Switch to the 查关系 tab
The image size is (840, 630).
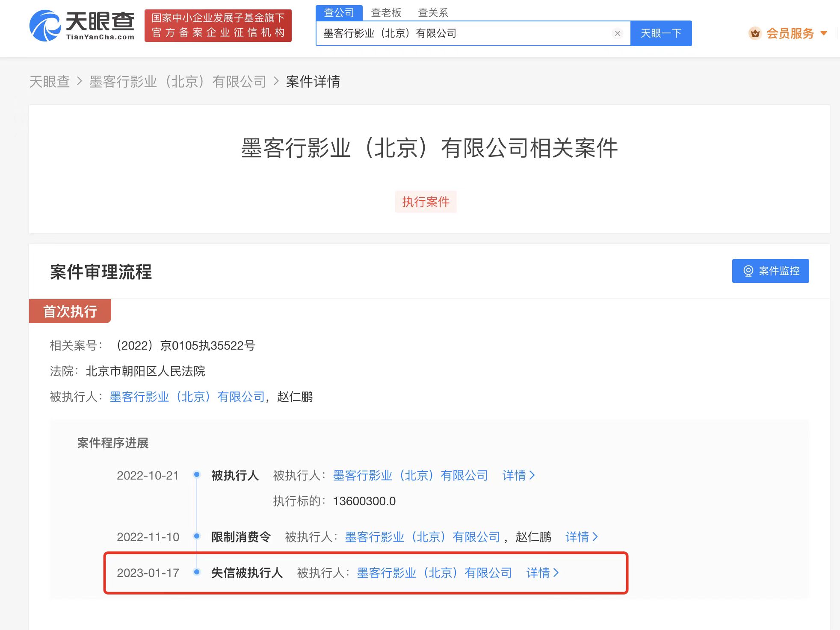click(433, 13)
